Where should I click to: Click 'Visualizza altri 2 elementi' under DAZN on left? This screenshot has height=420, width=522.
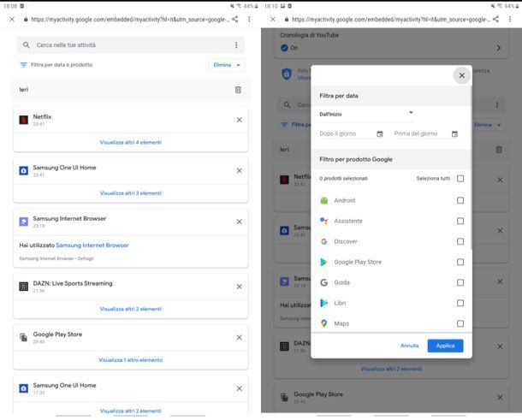[x=131, y=309]
